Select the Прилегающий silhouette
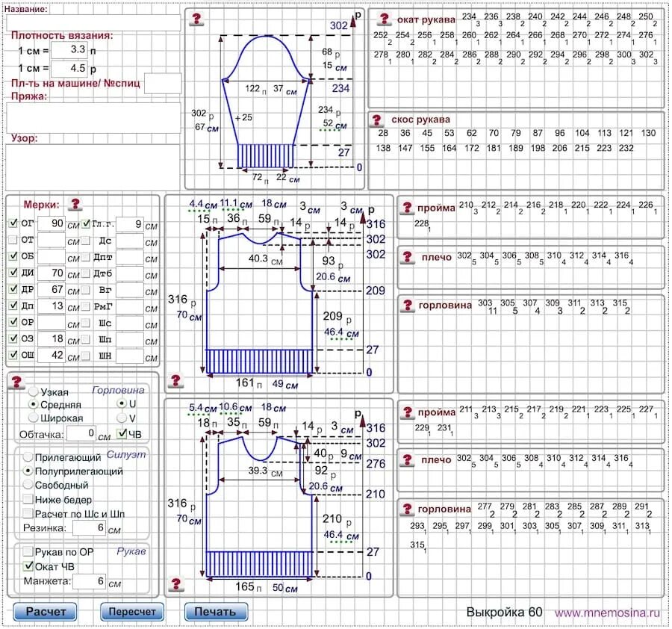672x629 pixels. coord(28,457)
